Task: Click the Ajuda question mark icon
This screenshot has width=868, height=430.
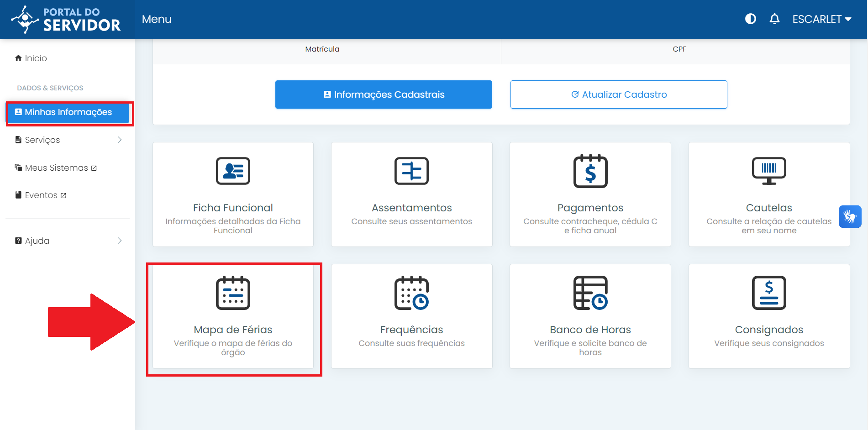Action: point(18,241)
